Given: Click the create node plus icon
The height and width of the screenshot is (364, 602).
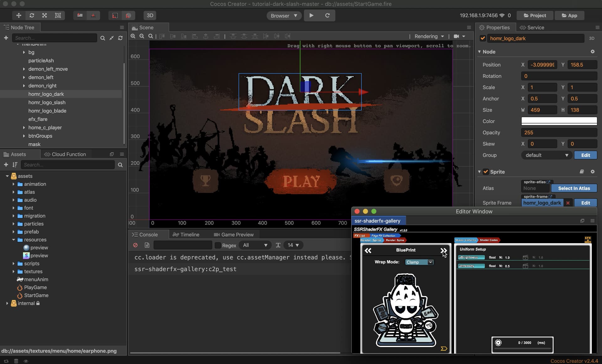Looking at the screenshot, I should coord(6,38).
